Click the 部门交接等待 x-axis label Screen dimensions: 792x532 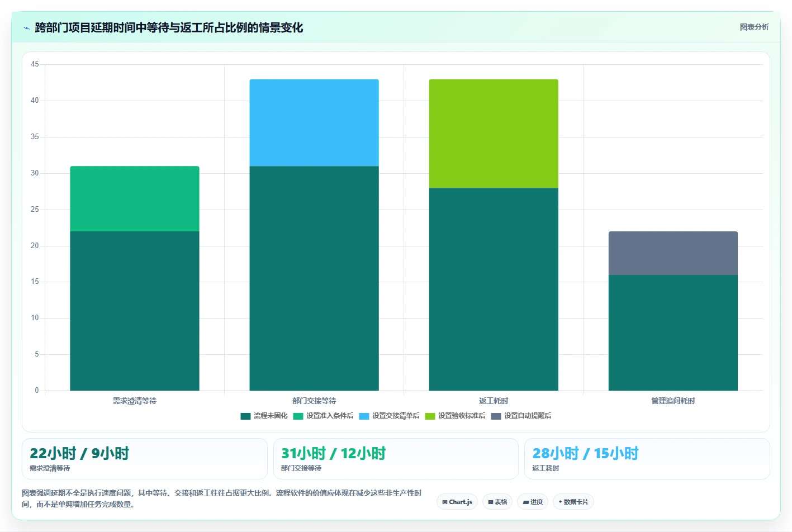tap(314, 401)
